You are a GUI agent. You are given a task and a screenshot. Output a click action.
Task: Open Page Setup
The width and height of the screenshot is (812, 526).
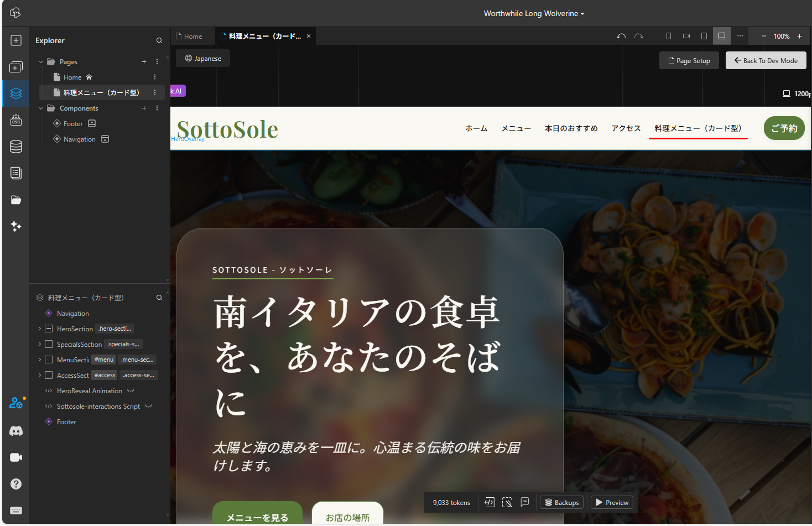point(689,60)
